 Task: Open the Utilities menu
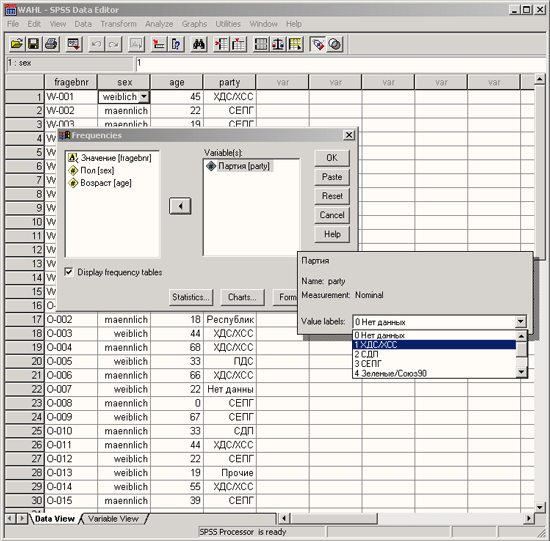click(228, 24)
